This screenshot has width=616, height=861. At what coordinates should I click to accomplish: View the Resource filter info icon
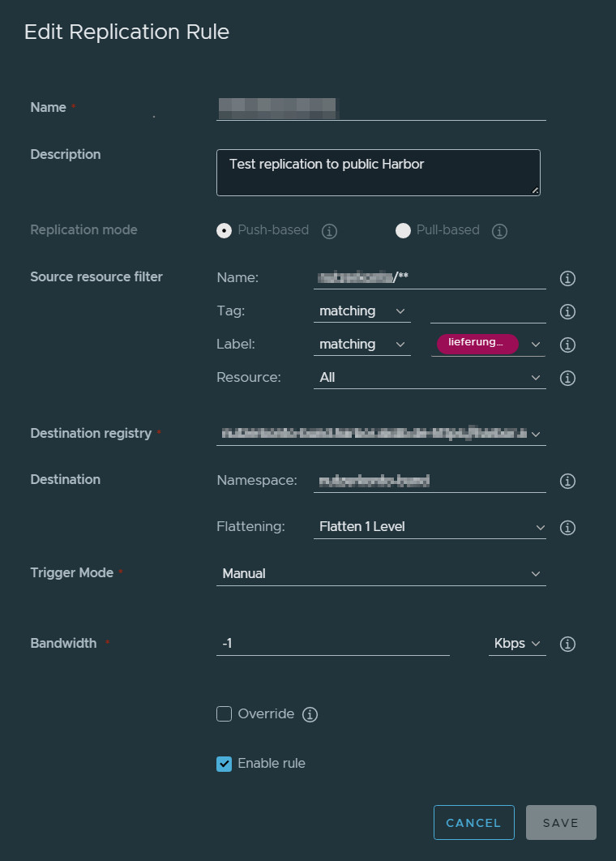tap(567, 378)
